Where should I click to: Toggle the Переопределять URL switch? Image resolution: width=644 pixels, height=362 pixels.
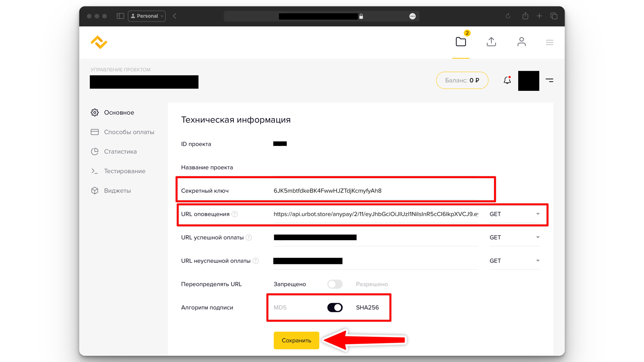click(x=335, y=284)
